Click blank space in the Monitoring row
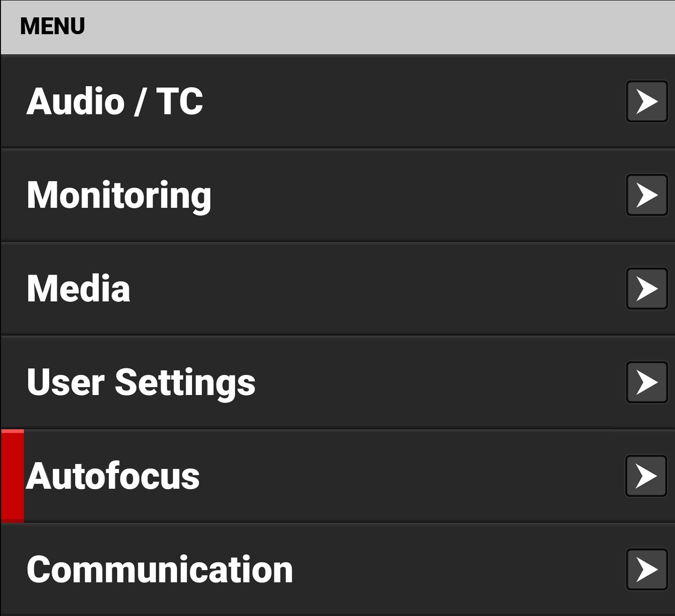675x616 pixels. pos(405,195)
